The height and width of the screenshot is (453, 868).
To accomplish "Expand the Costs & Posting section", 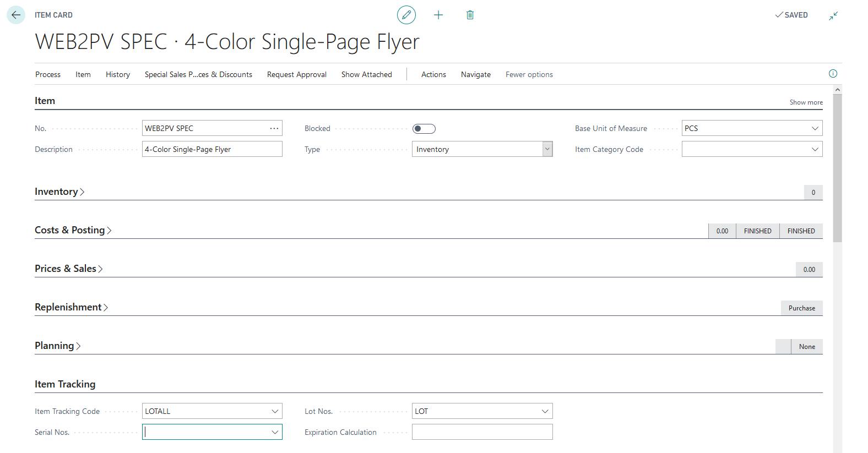I will coord(73,230).
